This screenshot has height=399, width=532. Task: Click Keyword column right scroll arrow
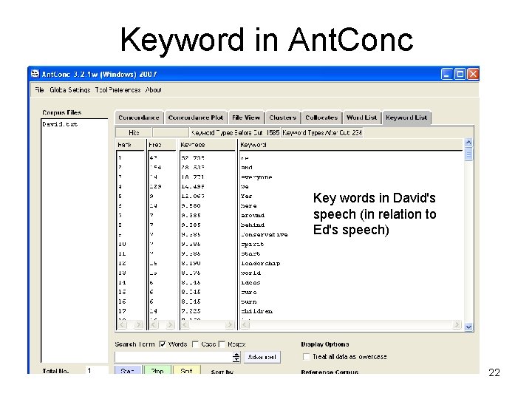coord(457,325)
